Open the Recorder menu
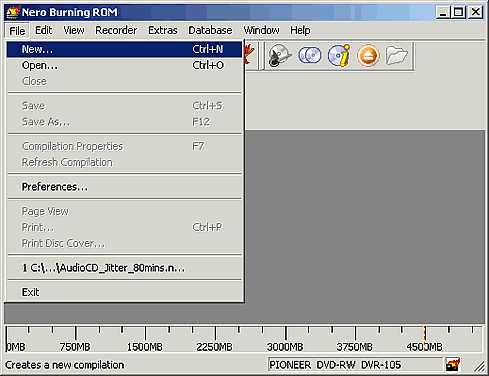The height and width of the screenshot is (376, 489). [116, 30]
